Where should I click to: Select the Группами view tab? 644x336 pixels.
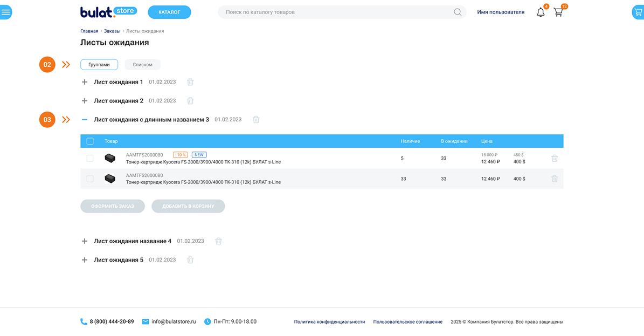click(x=99, y=65)
